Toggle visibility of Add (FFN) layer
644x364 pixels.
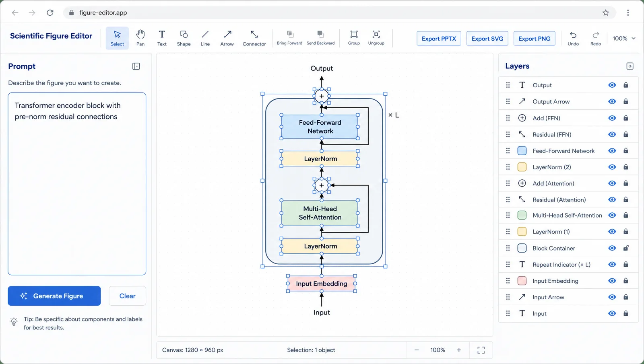pyautogui.click(x=612, y=118)
